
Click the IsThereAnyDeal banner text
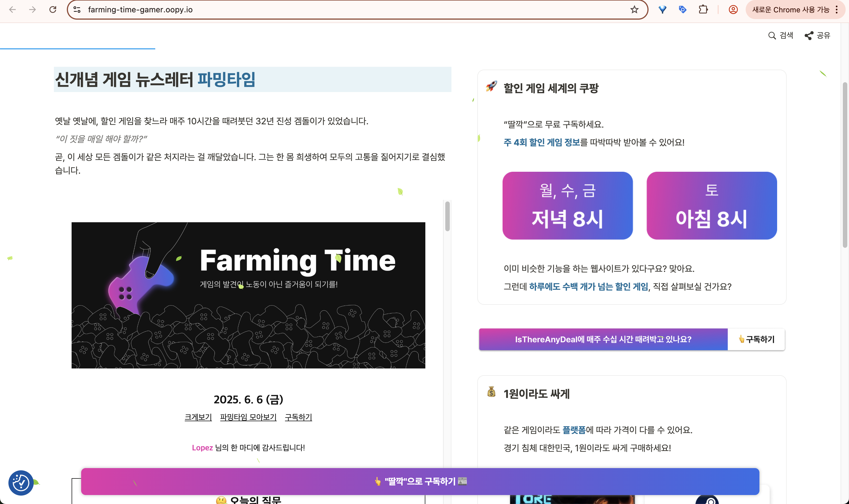pyautogui.click(x=603, y=339)
